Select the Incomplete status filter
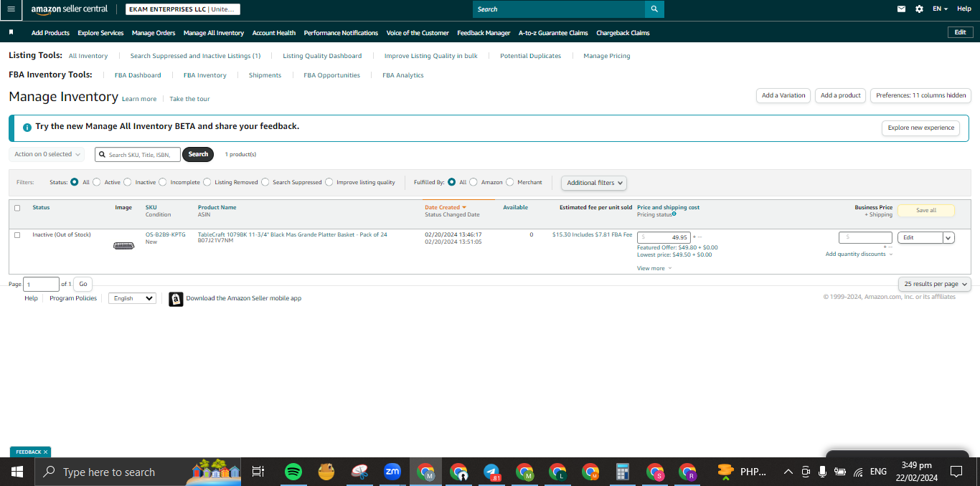The height and width of the screenshot is (486, 980). click(x=163, y=182)
